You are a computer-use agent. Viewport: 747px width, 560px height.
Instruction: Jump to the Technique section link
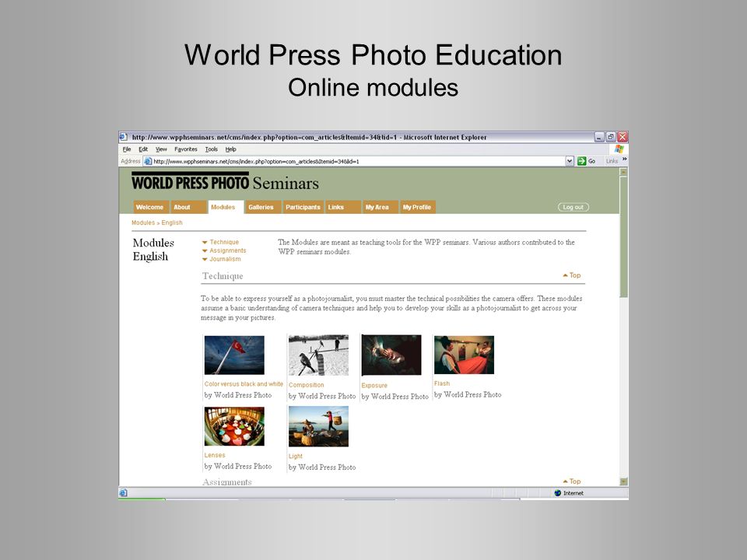tap(224, 242)
